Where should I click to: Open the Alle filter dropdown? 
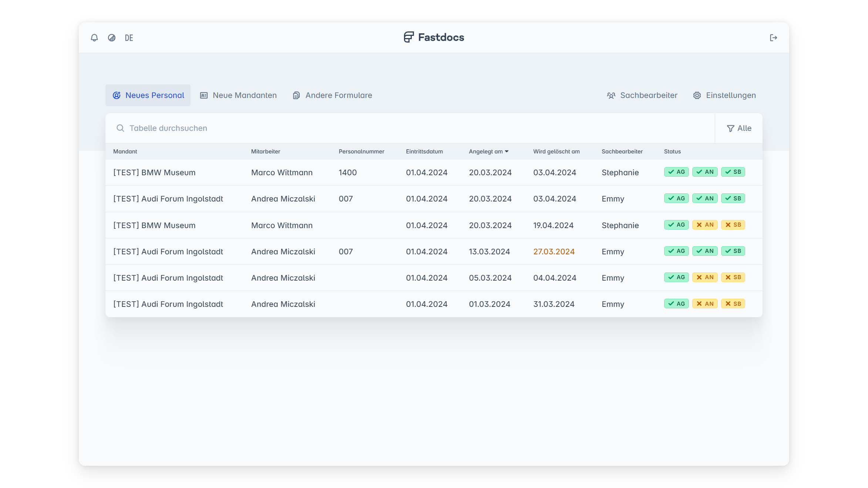pyautogui.click(x=739, y=128)
